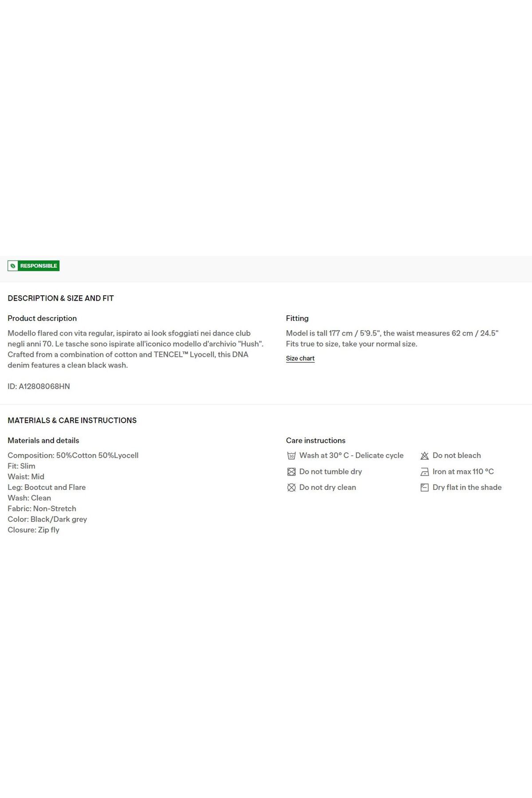Select the Description & Size and Fit heading
This screenshot has width=532, height=798.
61,298
